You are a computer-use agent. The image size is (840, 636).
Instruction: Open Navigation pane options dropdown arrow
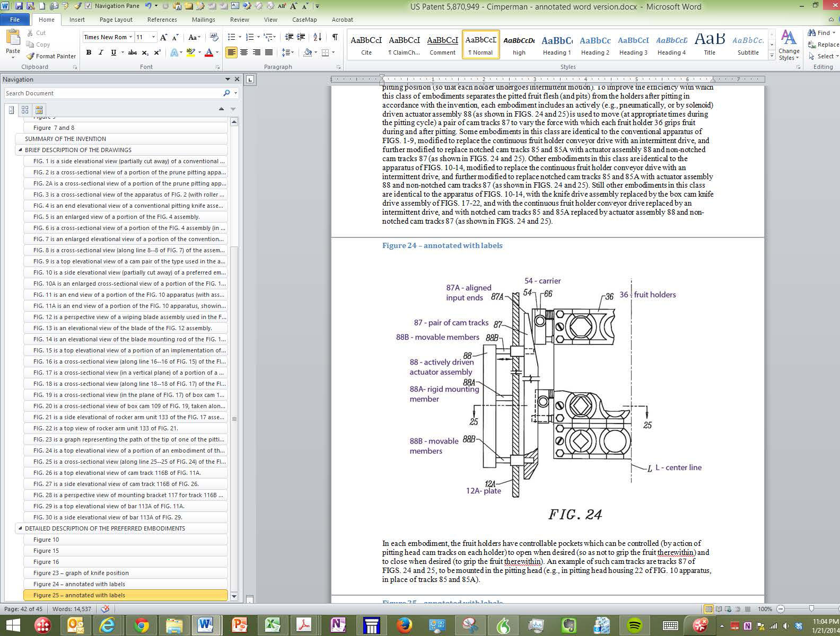point(227,79)
